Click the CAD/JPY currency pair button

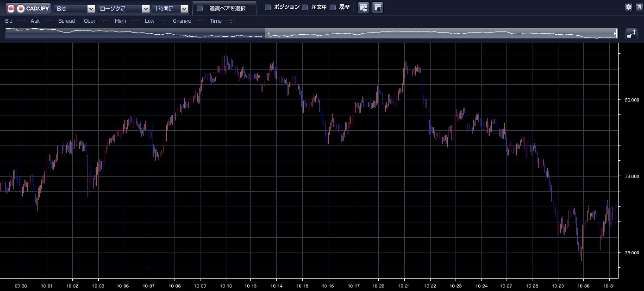pyautogui.click(x=28, y=9)
